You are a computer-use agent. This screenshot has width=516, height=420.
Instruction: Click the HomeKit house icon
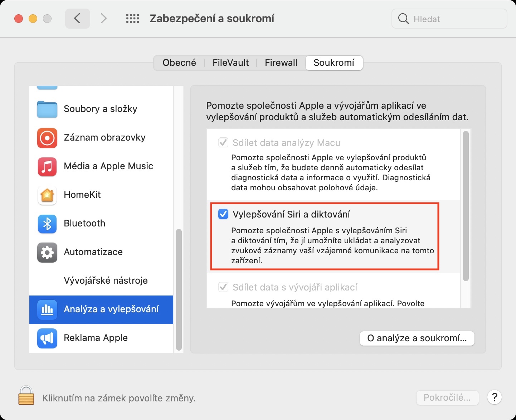click(47, 195)
